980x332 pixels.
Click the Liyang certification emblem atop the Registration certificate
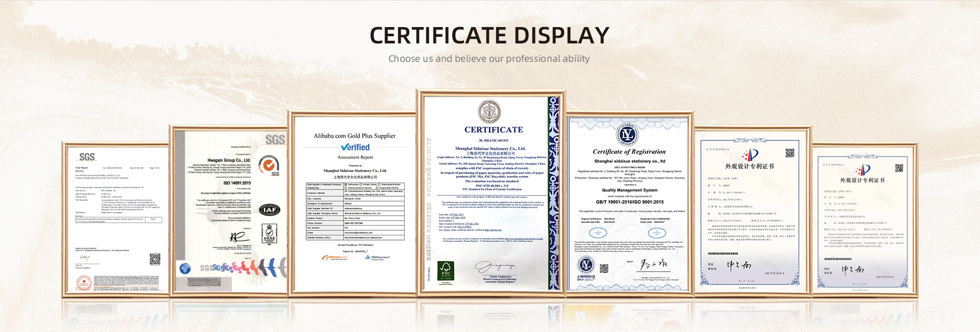pos(627,134)
